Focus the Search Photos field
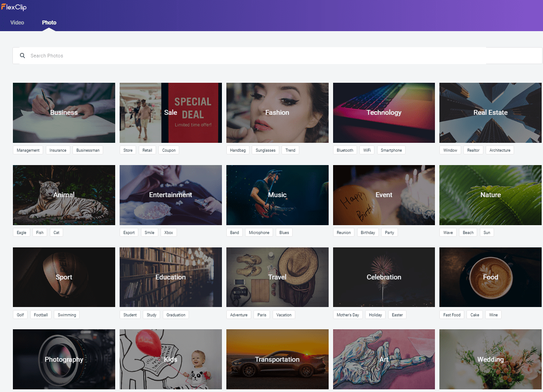The height and width of the screenshot is (392, 543). [278, 56]
